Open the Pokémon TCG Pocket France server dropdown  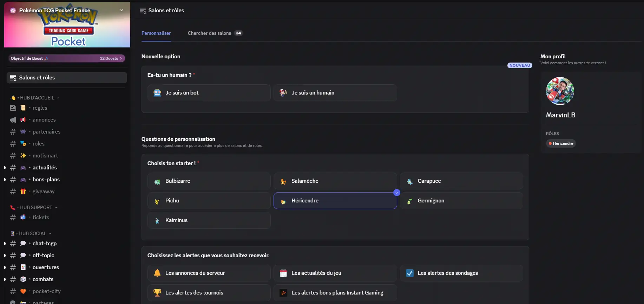click(x=121, y=10)
